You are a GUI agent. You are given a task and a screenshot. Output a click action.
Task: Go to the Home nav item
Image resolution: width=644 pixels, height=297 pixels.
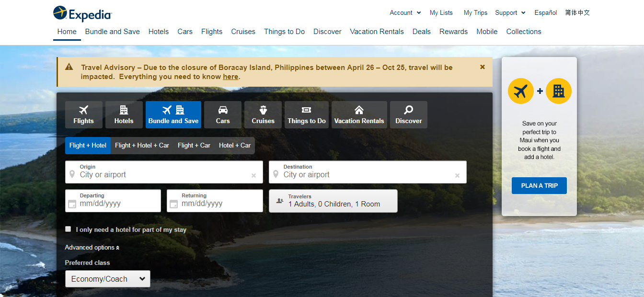coord(67,32)
